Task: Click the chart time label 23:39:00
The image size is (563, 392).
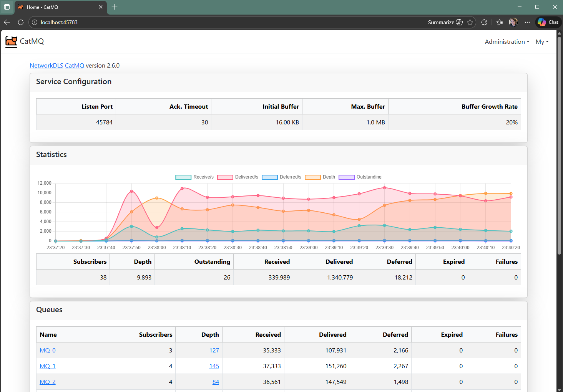Action: click(x=309, y=248)
